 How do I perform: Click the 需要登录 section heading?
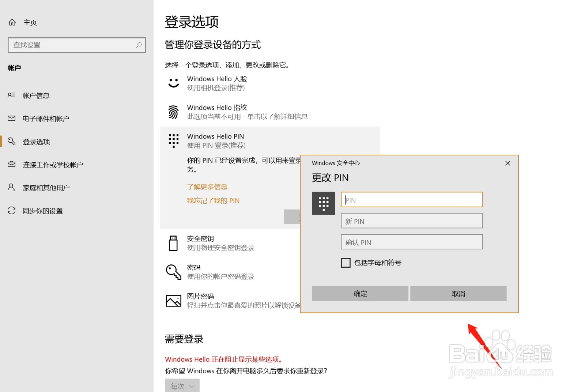click(184, 339)
